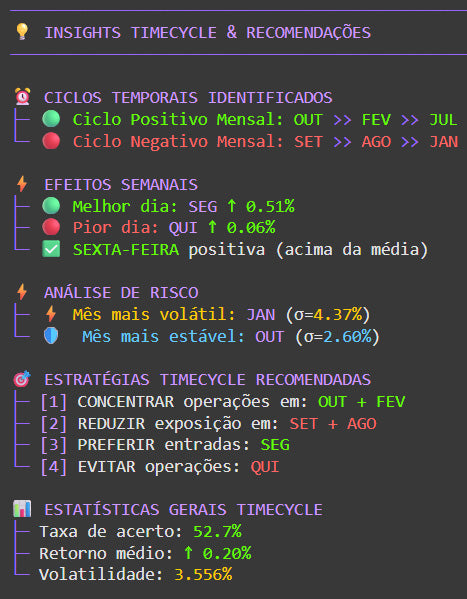Click the heading ESTATÍSTICAS GERAIS TIMECYCLE
The image size is (467, 599).
(x=183, y=510)
